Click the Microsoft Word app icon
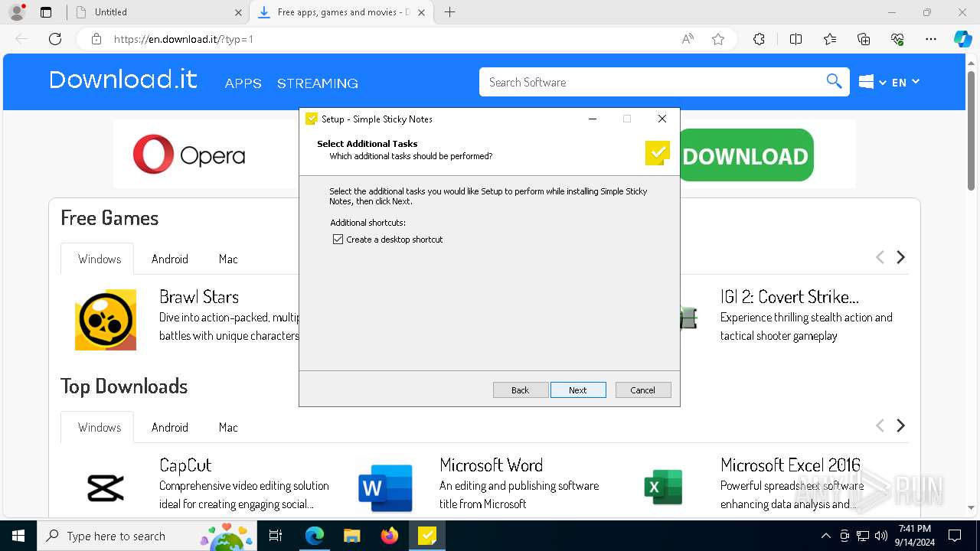 pos(385,487)
